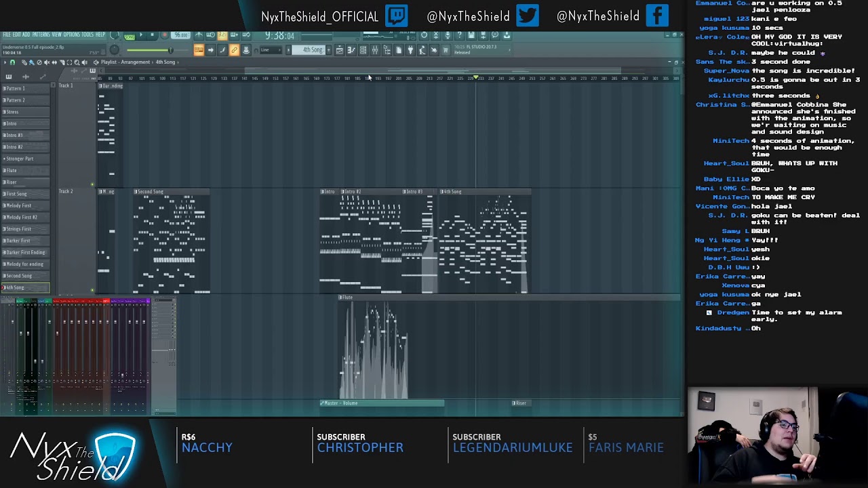Select the playlist Playback tool
The height and width of the screenshot is (488, 868).
84,62
